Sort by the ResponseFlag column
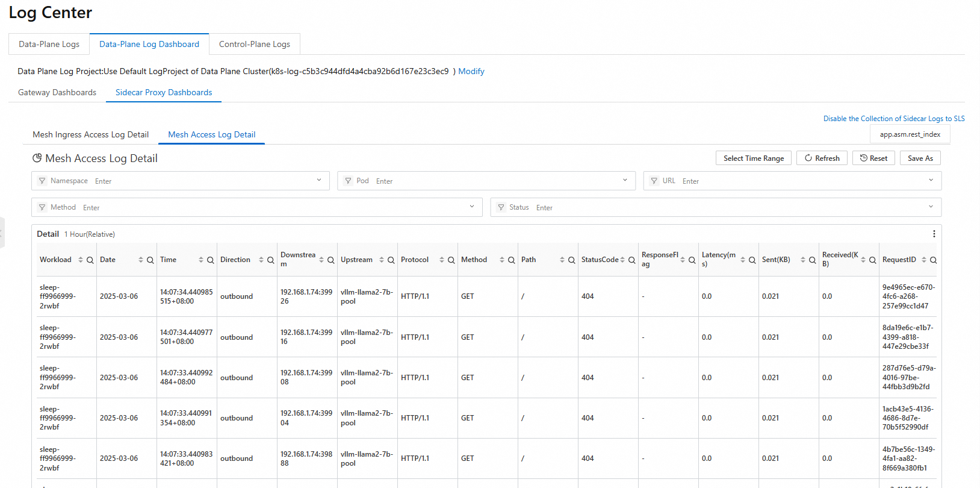980x488 pixels. click(x=683, y=260)
